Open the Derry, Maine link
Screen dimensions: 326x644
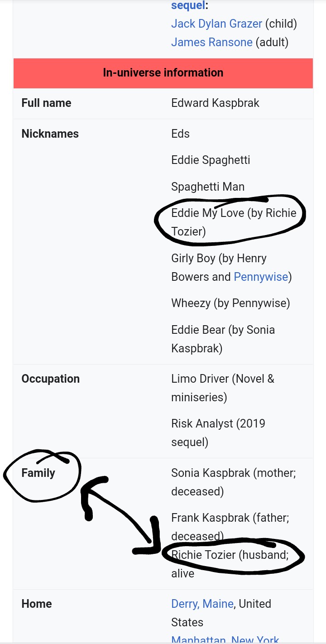[x=202, y=604]
